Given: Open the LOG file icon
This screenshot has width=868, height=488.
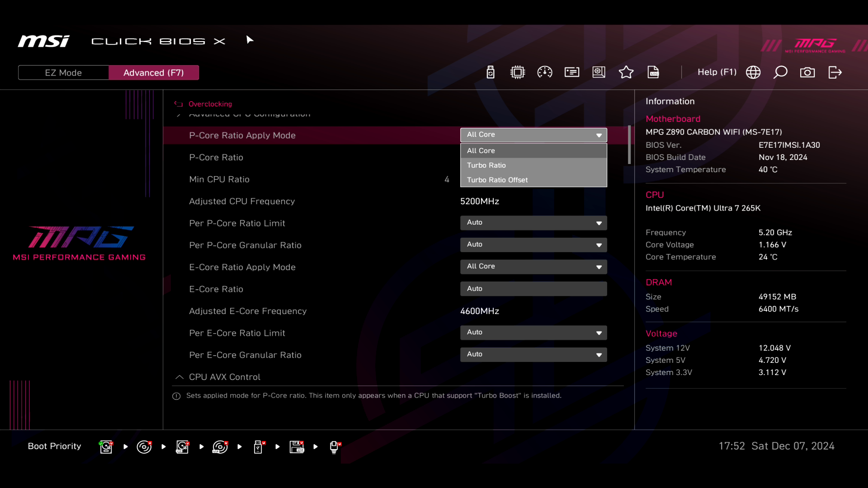Looking at the screenshot, I should pyautogui.click(x=653, y=72).
